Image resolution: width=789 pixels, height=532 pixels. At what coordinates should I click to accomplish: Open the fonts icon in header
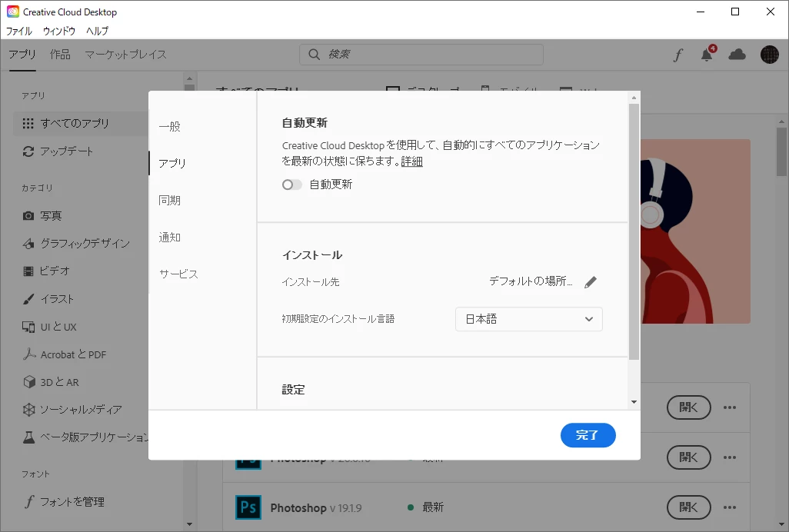[678, 55]
